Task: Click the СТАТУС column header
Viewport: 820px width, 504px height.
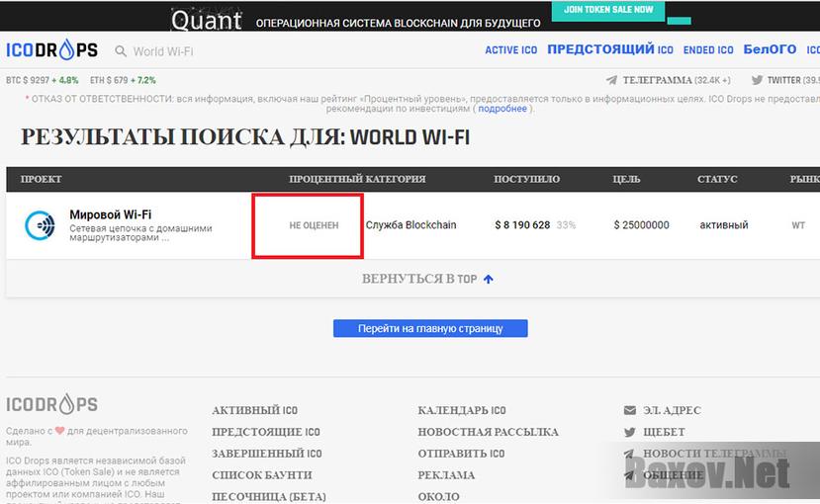Action: (717, 179)
